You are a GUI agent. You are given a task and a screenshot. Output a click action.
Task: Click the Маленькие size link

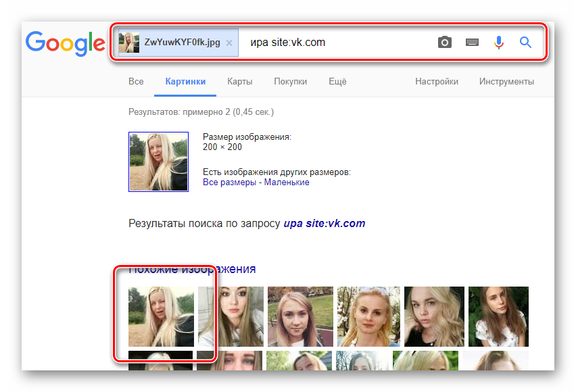pos(287,182)
